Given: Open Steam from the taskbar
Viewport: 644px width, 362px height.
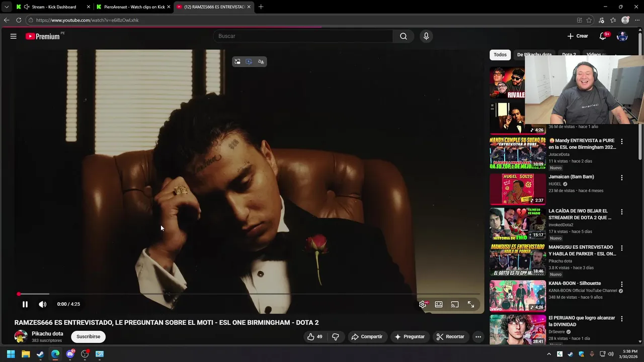Looking at the screenshot, I should 40,354.
